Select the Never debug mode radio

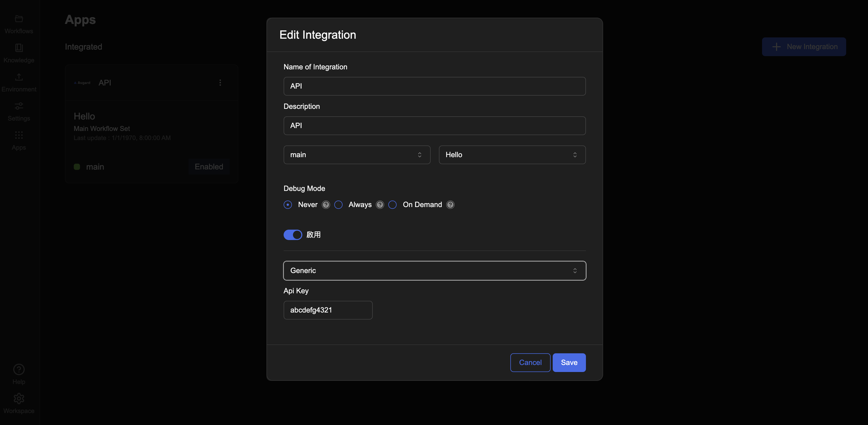288,205
